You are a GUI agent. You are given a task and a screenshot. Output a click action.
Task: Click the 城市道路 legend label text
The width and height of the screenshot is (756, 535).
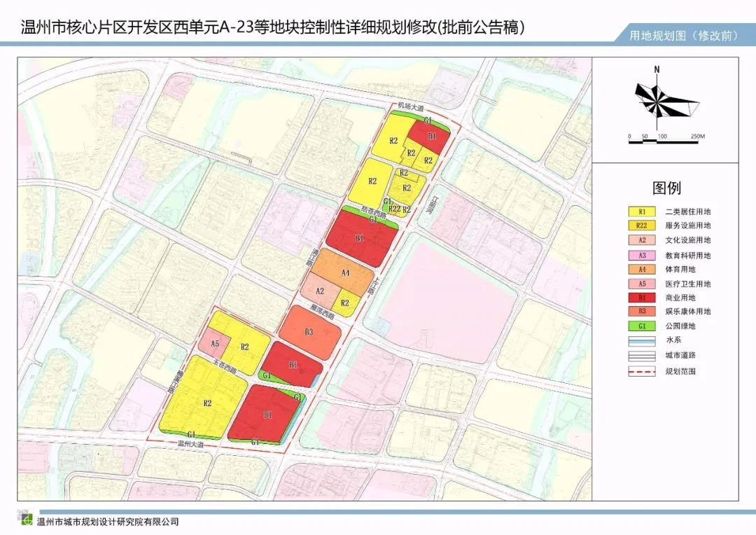(x=680, y=356)
